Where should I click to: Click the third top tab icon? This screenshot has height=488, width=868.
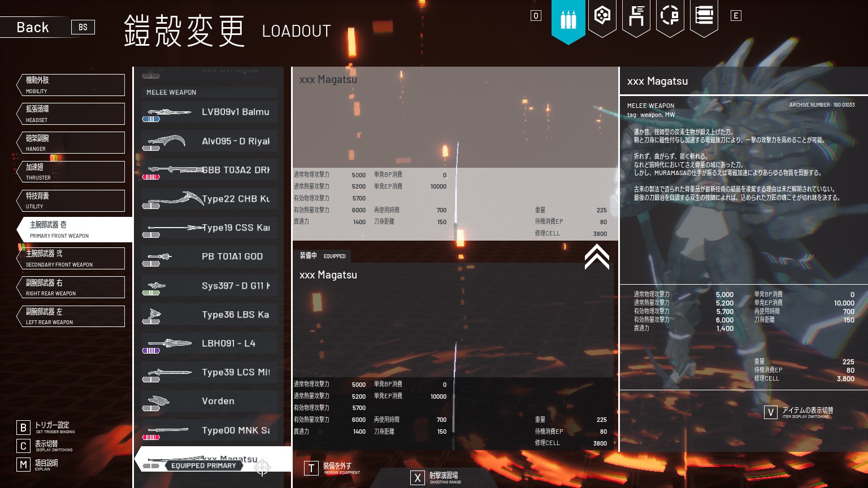point(636,16)
